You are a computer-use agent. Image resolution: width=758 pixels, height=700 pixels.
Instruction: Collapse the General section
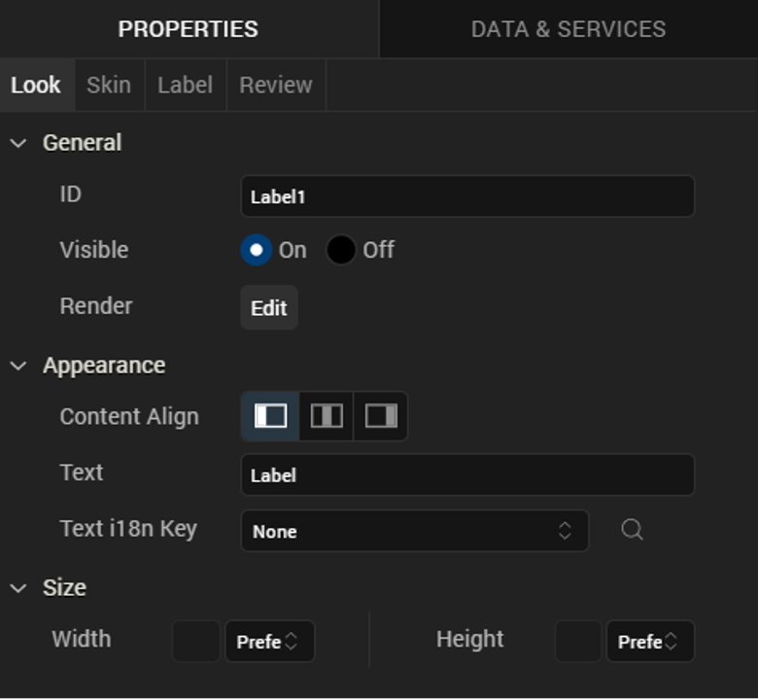pyautogui.click(x=18, y=143)
